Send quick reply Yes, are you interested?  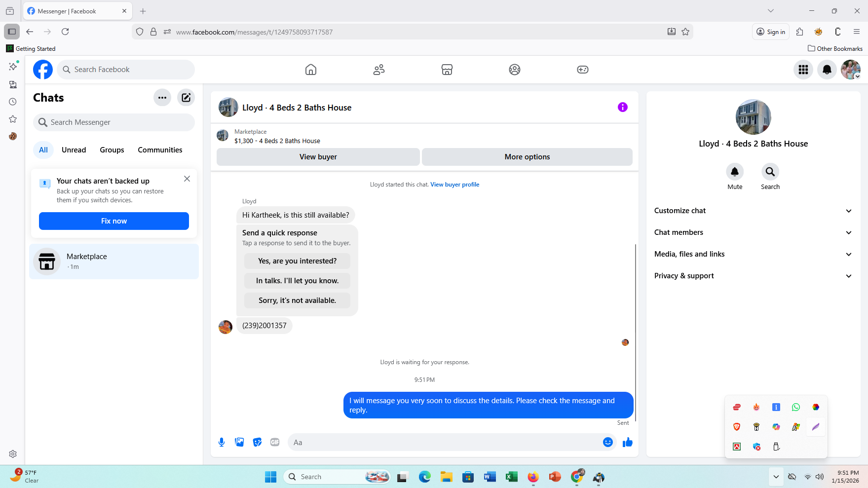(297, 261)
